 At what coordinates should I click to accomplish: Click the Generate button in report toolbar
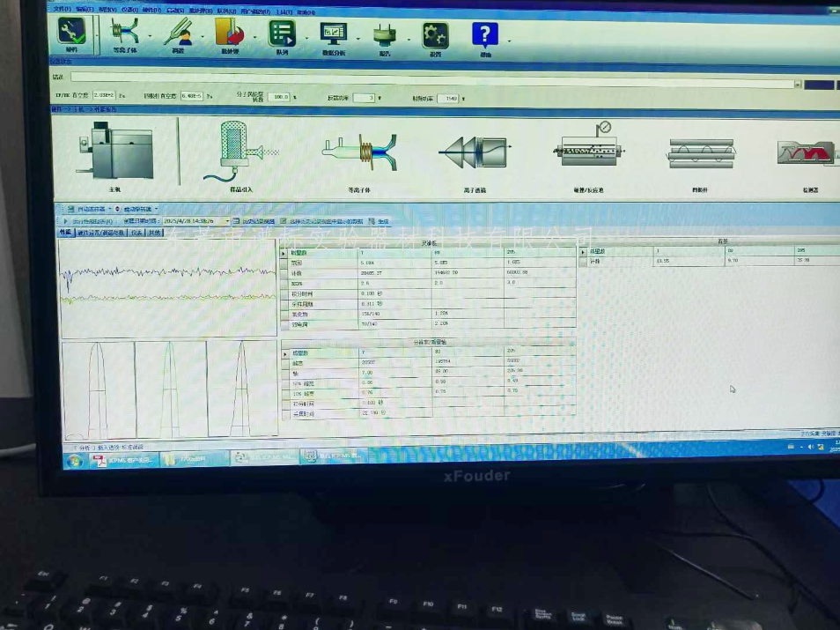pyautogui.click(x=379, y=221)
